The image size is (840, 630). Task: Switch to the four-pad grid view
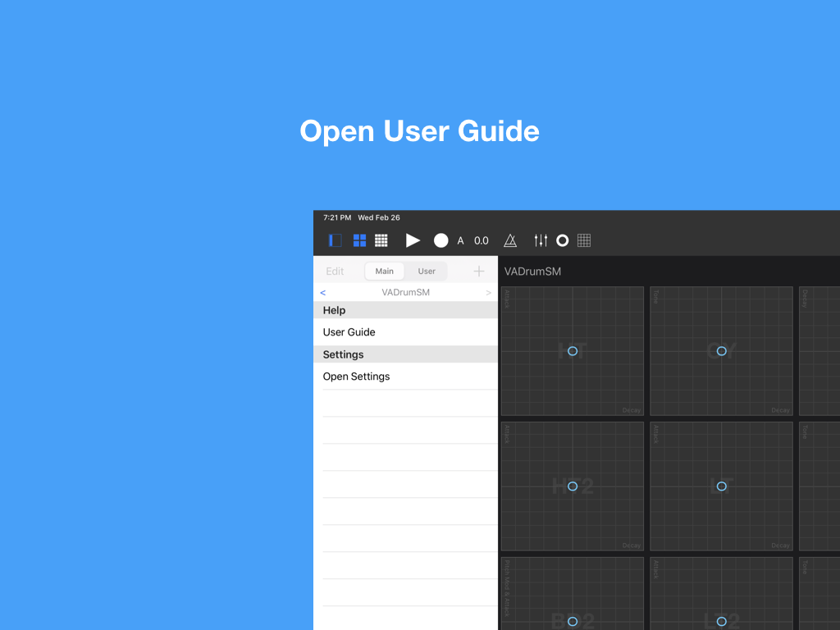(x=359, y=240)
